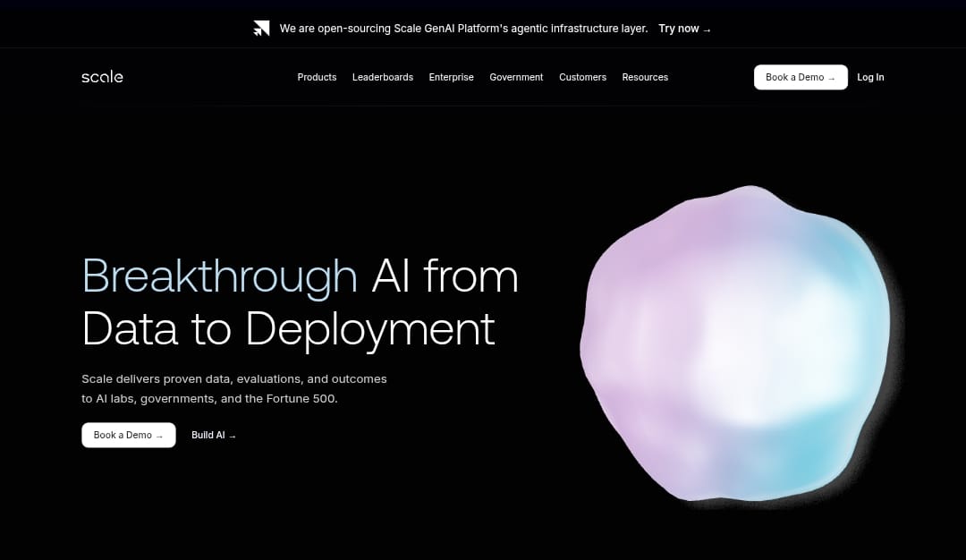Screen dimensions: 966x560
Task: Expand the Resources navigation menu
Action: pyautogui.click(x=645, y=77)
